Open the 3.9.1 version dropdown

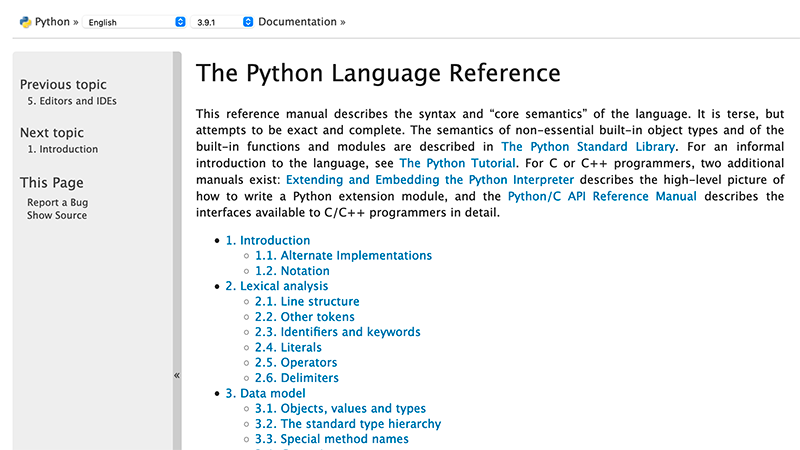tap(222, 22)
